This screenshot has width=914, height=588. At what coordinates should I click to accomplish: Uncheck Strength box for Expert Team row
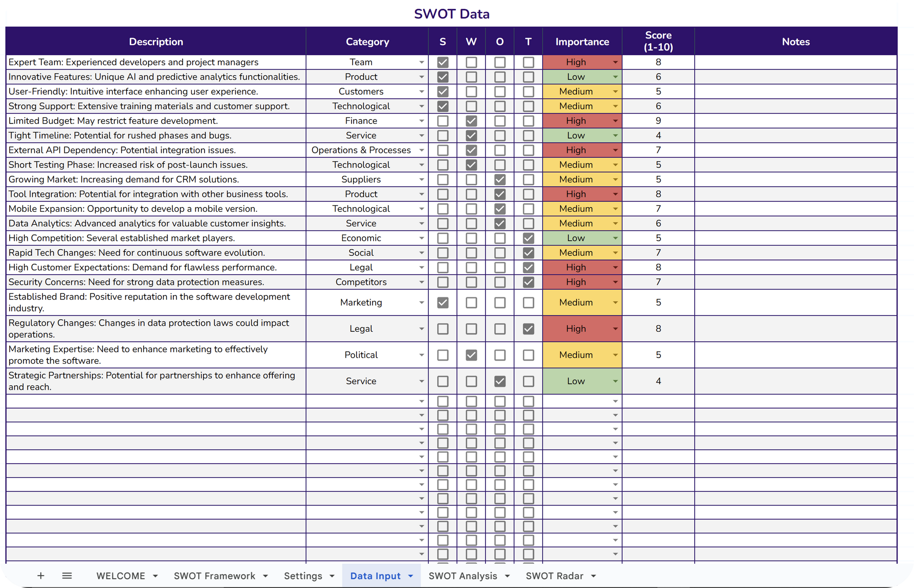[x=443, y=62]
